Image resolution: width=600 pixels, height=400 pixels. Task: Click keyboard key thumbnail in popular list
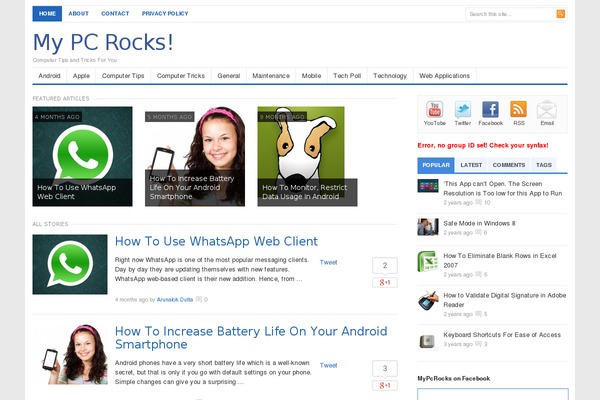[x=428, y=340]
